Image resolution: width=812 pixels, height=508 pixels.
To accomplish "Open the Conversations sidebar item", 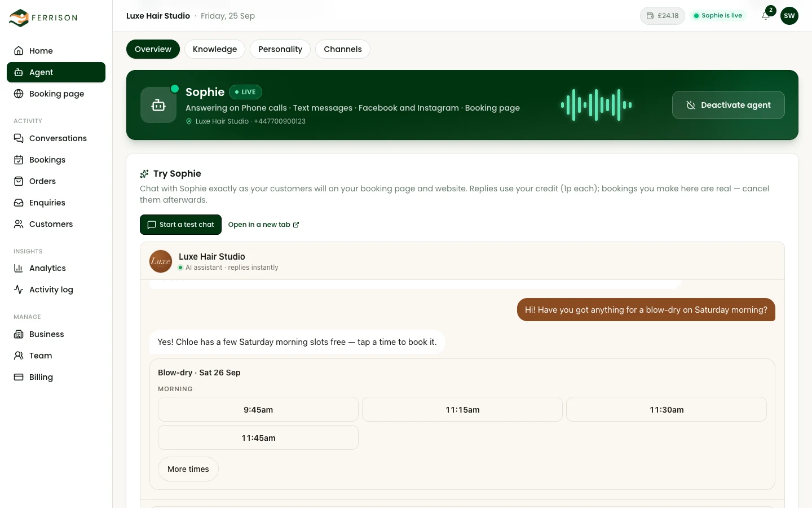I will [x=56, y=138].
